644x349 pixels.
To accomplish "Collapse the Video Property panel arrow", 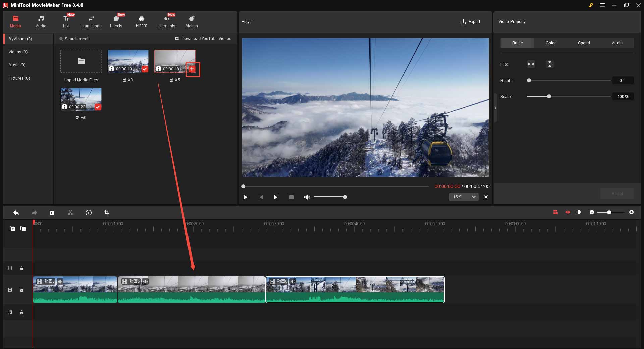I will tap(495, 108).
